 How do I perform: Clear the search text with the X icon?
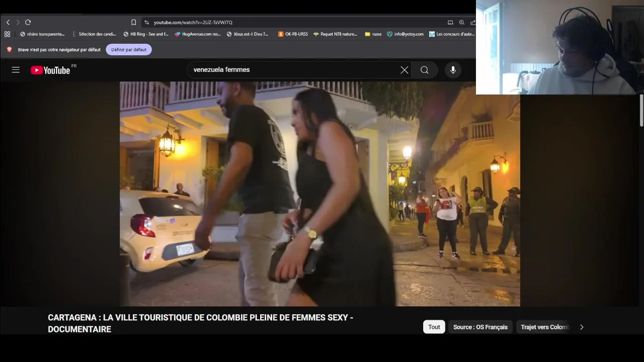405,70
